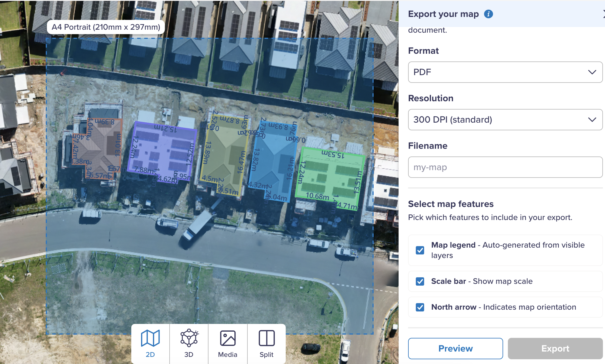Click the Format dropdown chevron arrow
Screen dimensions: 605x364
coord(592,72)
